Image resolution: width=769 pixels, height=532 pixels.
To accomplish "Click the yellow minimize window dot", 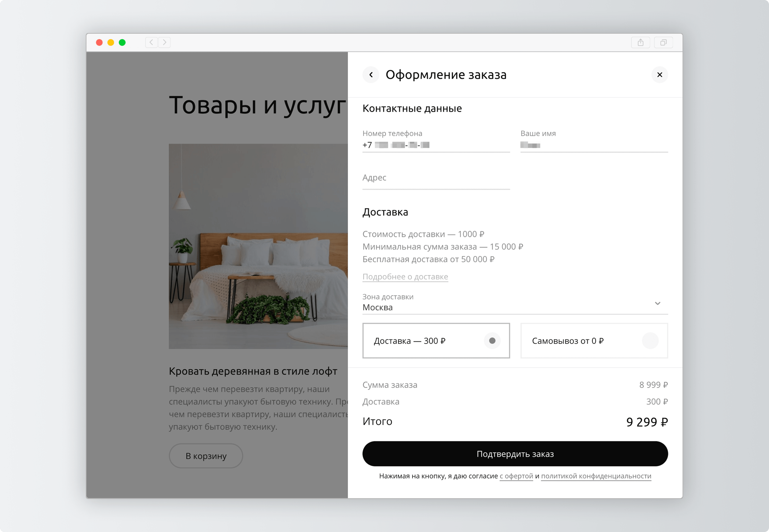I will pos(111,42).
